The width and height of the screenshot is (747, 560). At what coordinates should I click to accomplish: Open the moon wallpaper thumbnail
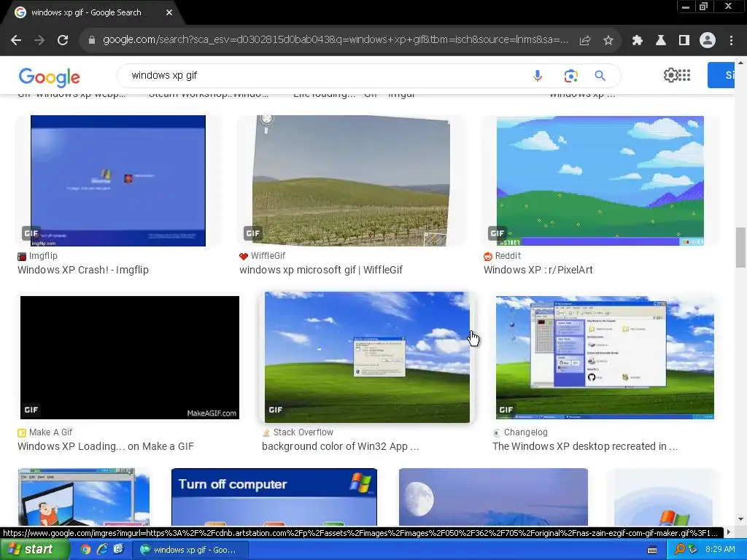[x=493, y=497]
